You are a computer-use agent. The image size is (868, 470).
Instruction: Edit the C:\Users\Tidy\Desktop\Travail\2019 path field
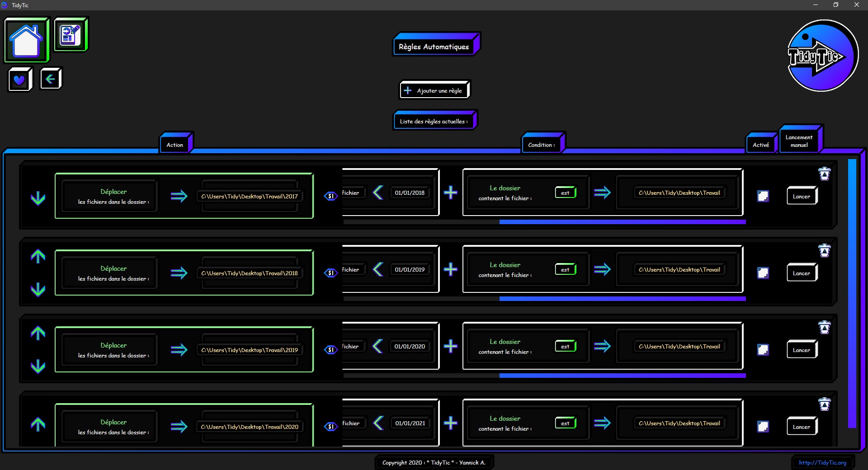pos(250,350)
